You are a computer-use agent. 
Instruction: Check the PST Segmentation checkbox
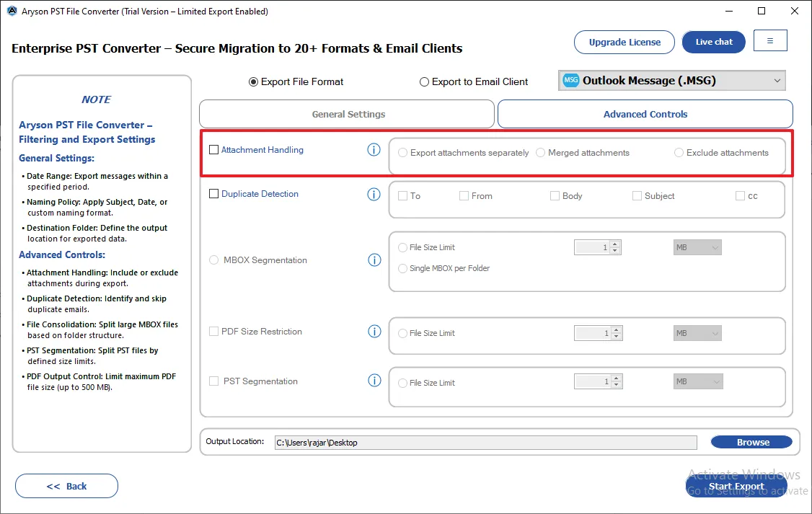click(x=214, y=381)
